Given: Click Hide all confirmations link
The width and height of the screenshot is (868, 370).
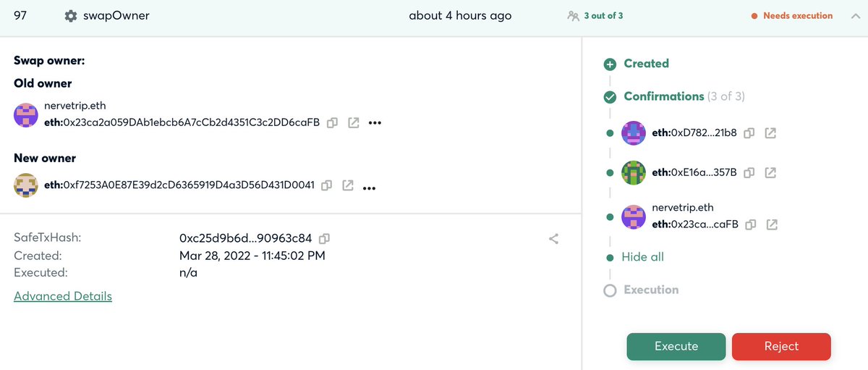Looking at the screenshot, I should pos(642,257).
